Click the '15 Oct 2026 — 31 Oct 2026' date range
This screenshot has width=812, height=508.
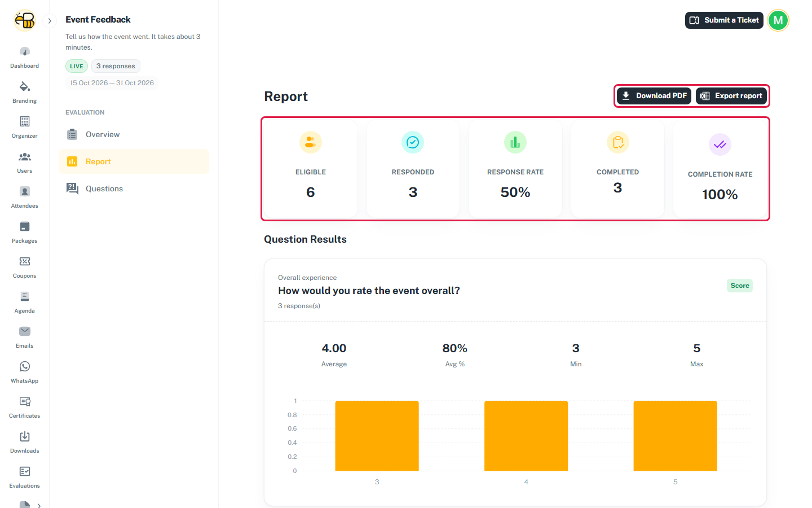(112, 83)
